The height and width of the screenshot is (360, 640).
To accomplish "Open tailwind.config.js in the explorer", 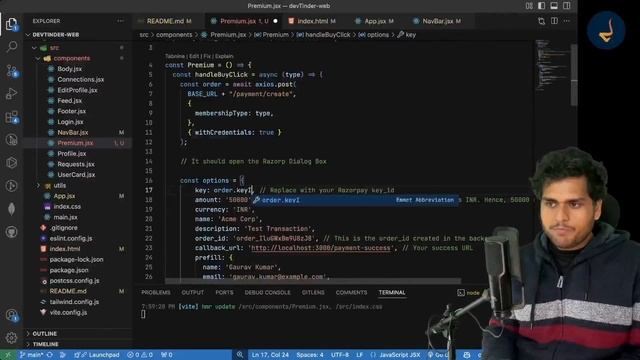I will point(74,302).
